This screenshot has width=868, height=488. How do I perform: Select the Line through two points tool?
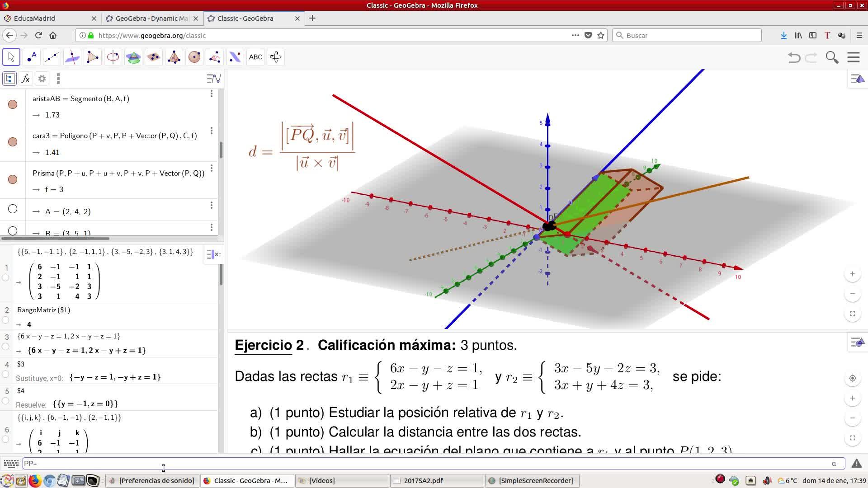pyautogui.click(x=52, y=57)
